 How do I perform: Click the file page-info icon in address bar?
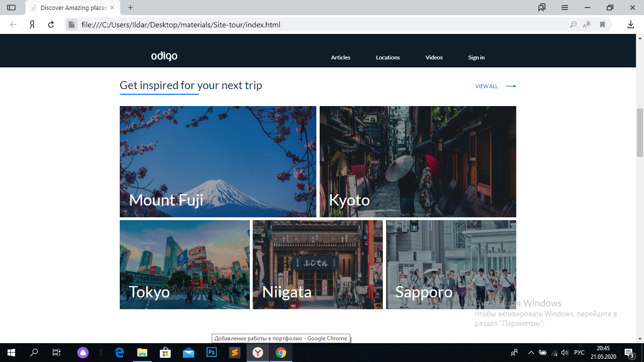pyautogui.click(x=71, y=25)
